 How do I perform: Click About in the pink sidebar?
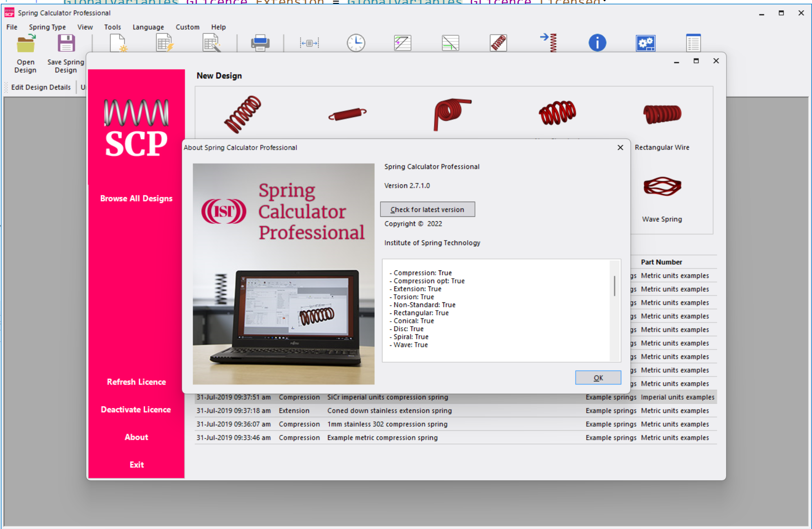(x=136, y=437)
